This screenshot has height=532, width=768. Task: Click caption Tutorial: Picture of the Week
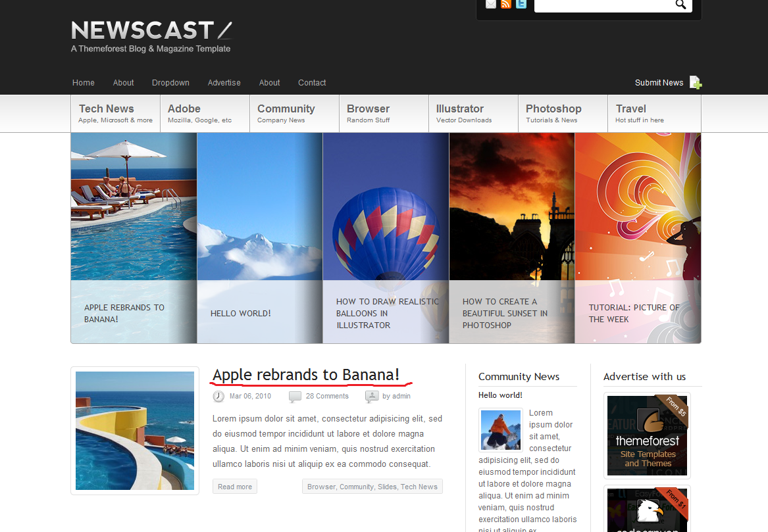pos(634,313)
